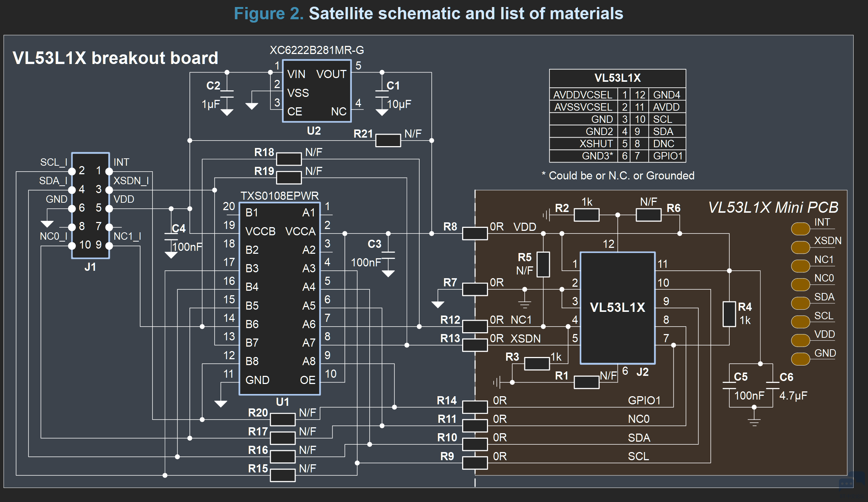Click the C6 4.7µF capacitor symbol
The width and height of the screenshot is (868, 502).
[773, 385]
